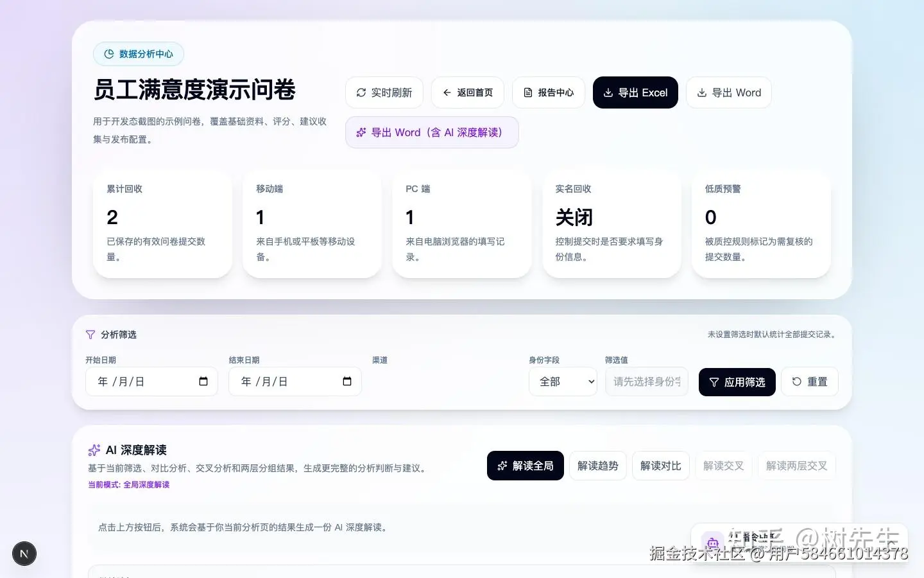Image resolution: width=924 pixels, height=578 pixels.
Task: Switch to 解读对比 mode
Action: point(661,466)
